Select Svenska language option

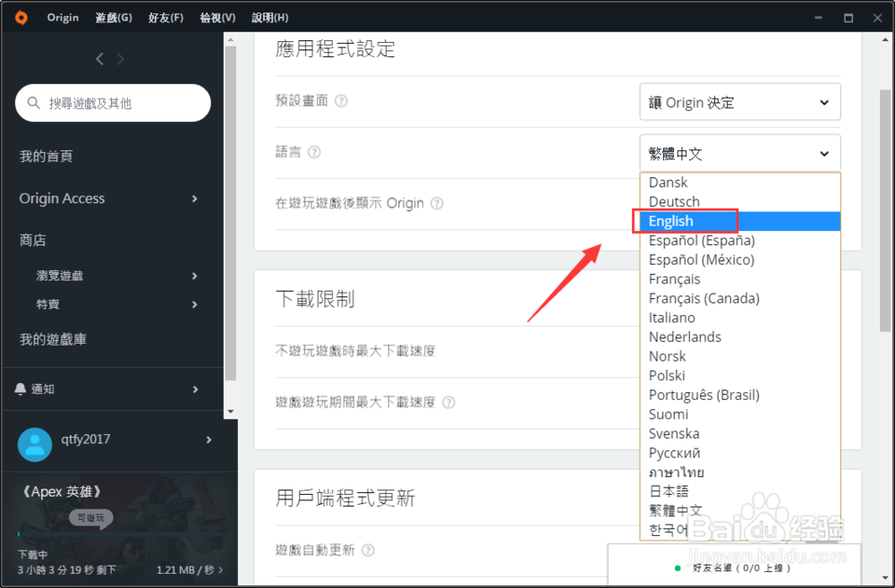coord(740,434)
